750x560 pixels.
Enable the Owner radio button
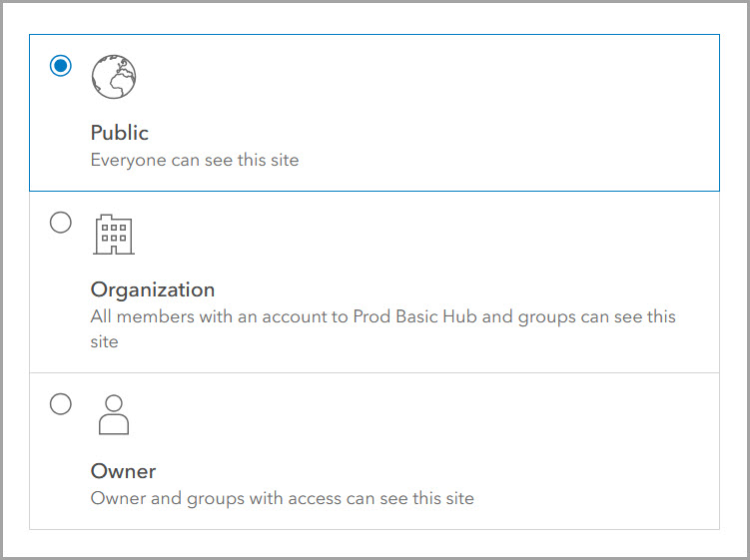tap(61, 404)
